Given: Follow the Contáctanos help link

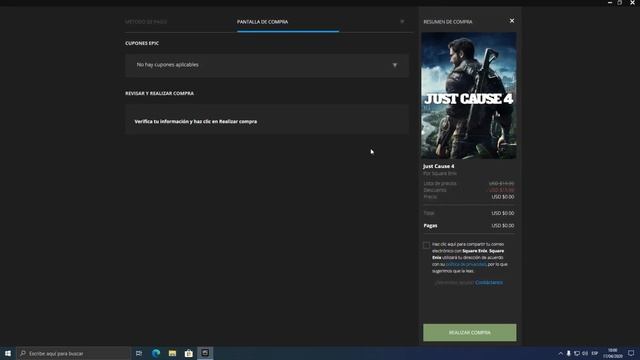Looking at the screenshot, I should (489, 282).
